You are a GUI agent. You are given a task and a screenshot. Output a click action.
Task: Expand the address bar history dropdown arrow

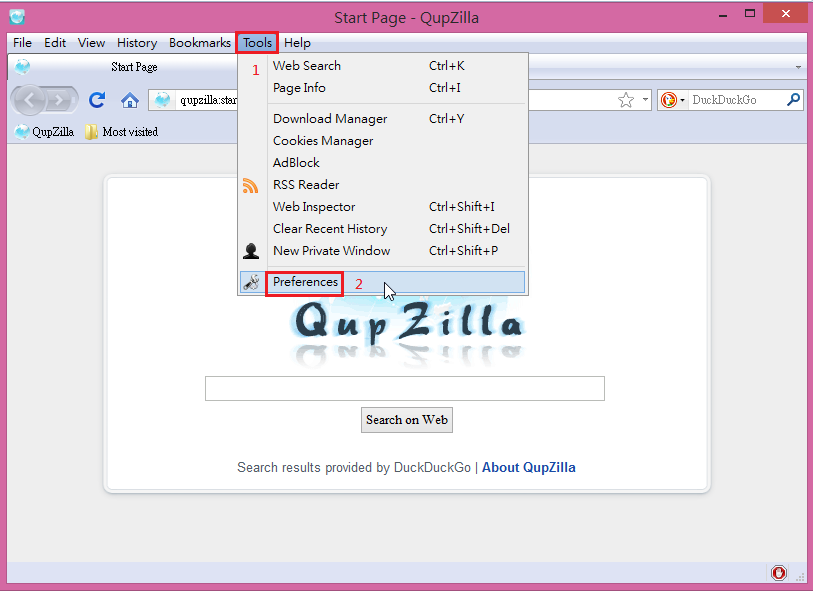click(645, 99)
